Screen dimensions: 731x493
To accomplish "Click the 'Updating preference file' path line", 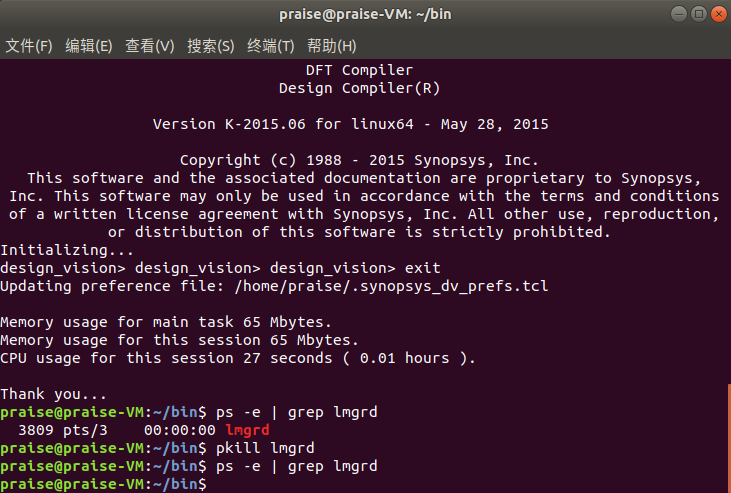I will click(x=274, y=286).
